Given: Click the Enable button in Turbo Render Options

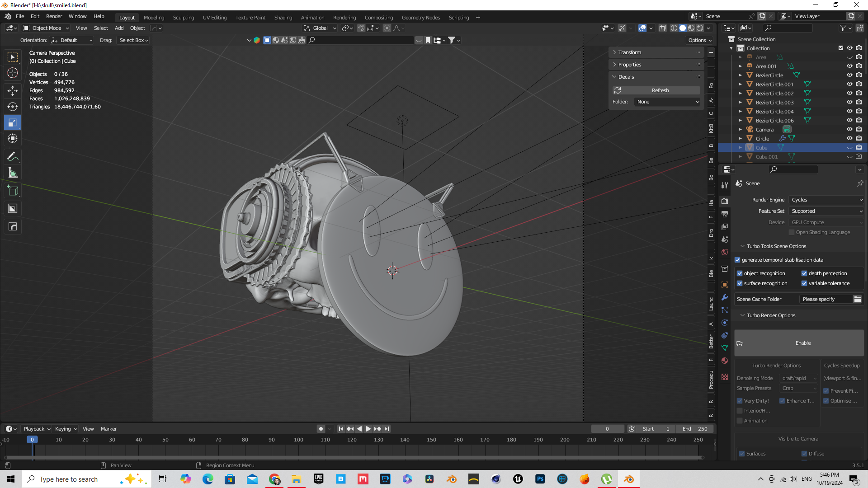Looking at the screenshot, I should pyautogui.click(x=799, y=343).
